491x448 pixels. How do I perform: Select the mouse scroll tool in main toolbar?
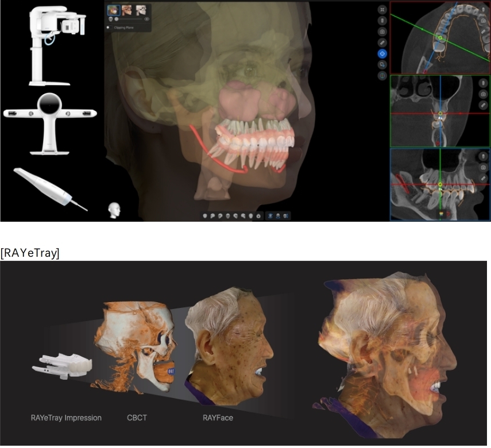(x=382, y=21)
